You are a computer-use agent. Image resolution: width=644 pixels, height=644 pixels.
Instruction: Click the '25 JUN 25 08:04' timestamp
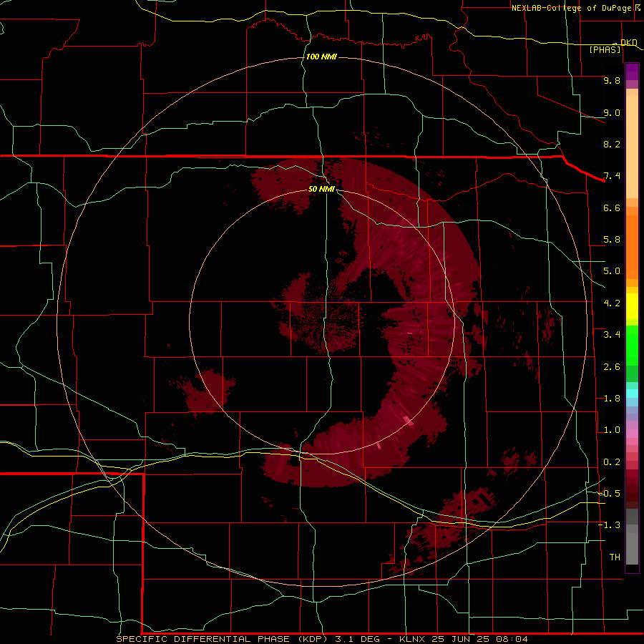coord(479,639)
